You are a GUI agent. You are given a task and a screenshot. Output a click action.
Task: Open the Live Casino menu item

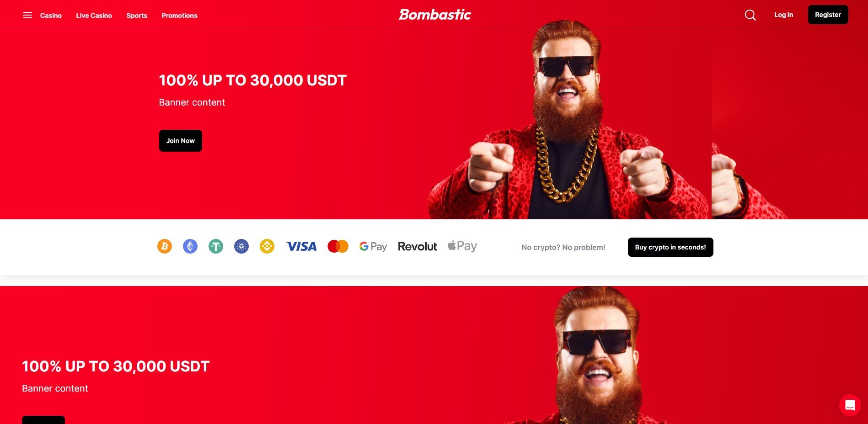coord(94,16)
